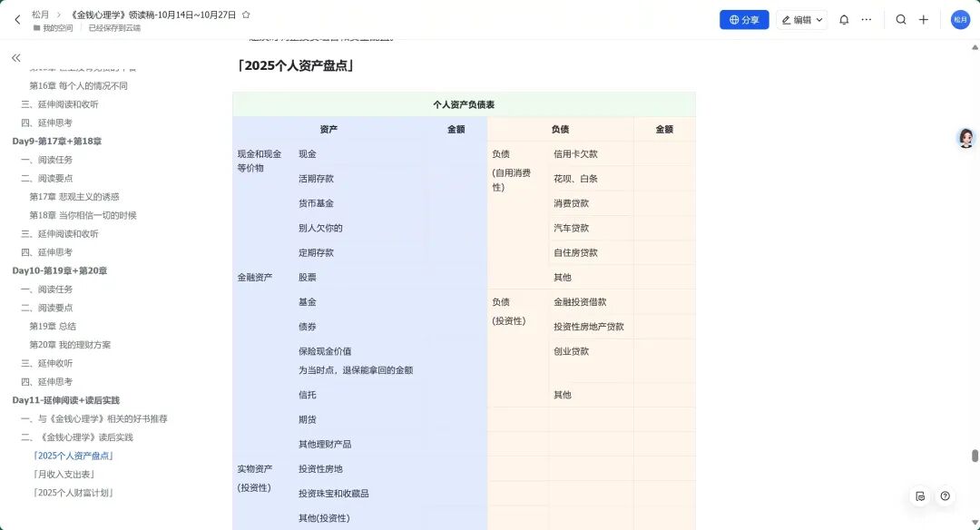Click the document title 《金钱心理学》领读稿
The image size is (980, 530).
tap(153, 15)
